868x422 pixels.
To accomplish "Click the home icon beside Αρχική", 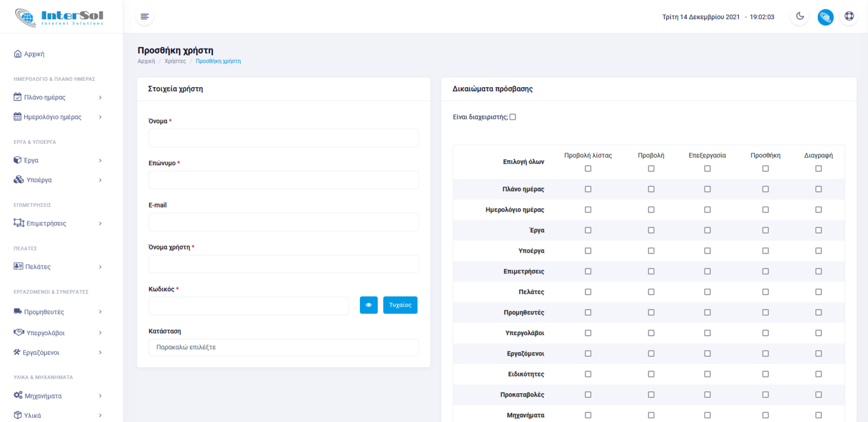I will [x=17, y=54].
